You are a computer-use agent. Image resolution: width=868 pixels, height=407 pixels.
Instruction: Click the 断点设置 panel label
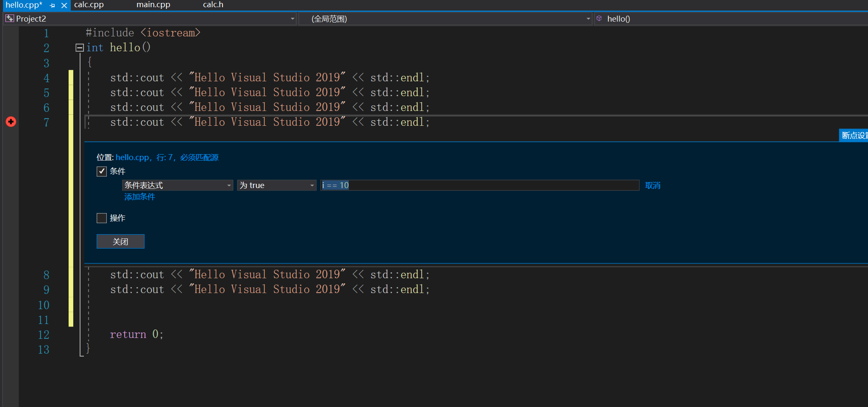click(854, 135)
